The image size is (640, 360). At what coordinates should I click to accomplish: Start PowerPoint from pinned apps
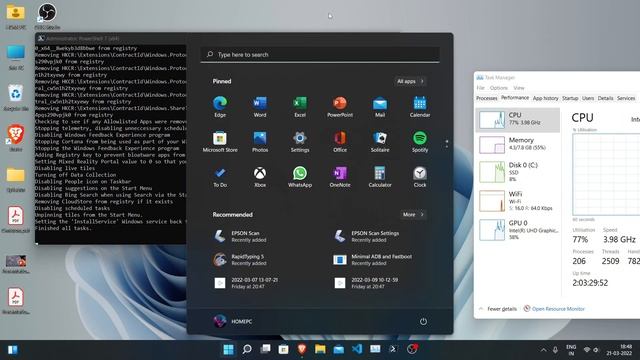340,107
